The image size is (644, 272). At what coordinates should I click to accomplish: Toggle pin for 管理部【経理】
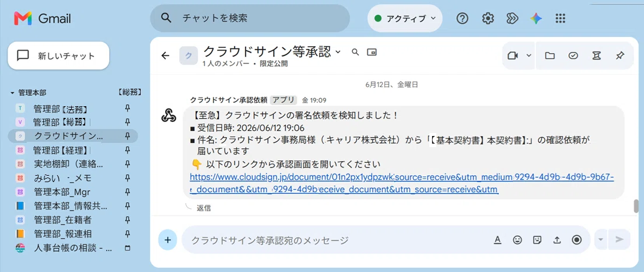(127, 150)
